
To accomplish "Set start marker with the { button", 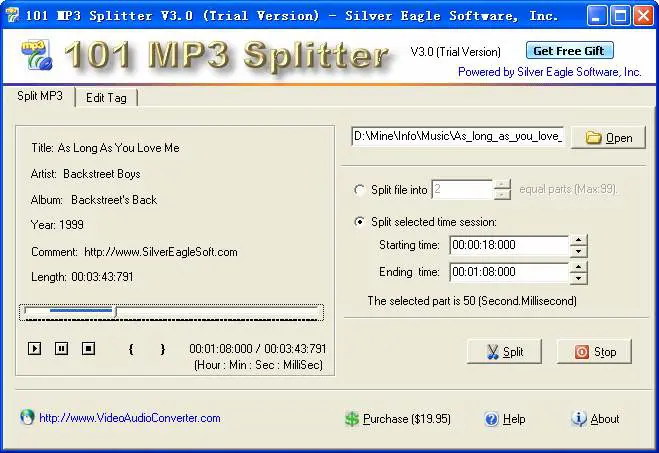I will (131, 349).
